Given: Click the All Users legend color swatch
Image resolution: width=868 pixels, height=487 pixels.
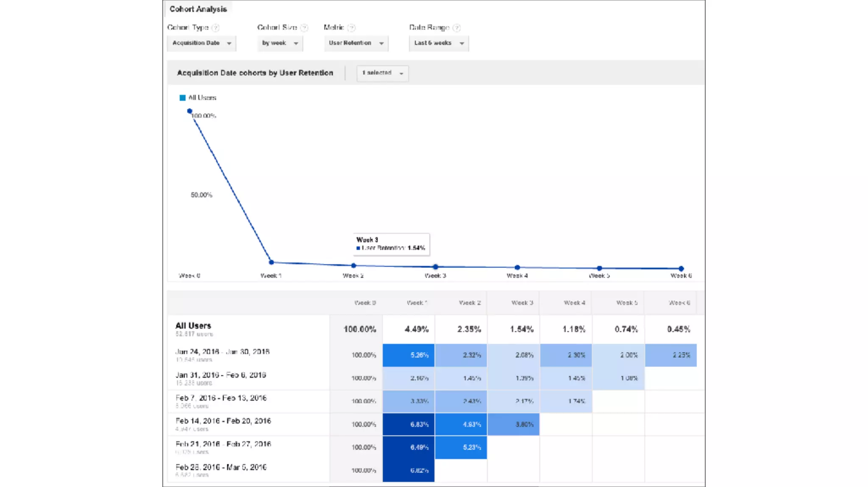Looking at the screenshot, I should [x=183, y=98].
